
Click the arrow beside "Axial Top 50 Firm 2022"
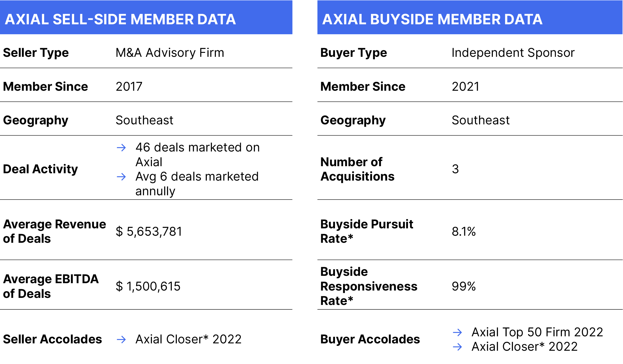coord(457,332)
